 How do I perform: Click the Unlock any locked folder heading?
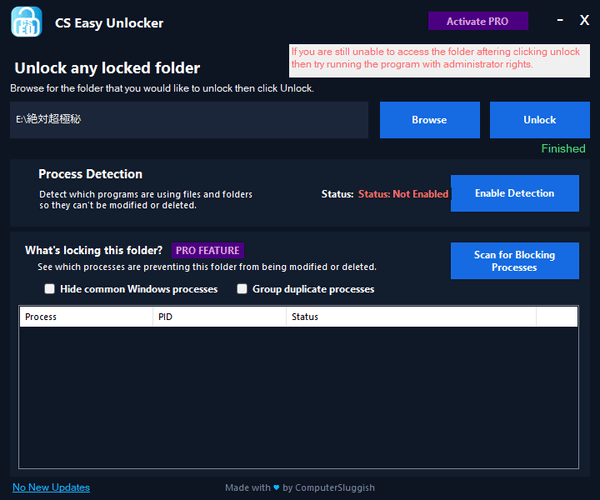107,68
